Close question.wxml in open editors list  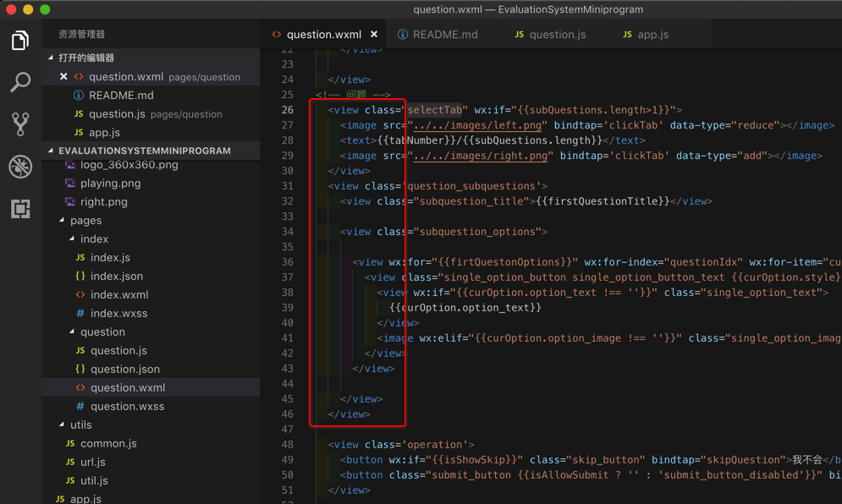coord(63,76)
